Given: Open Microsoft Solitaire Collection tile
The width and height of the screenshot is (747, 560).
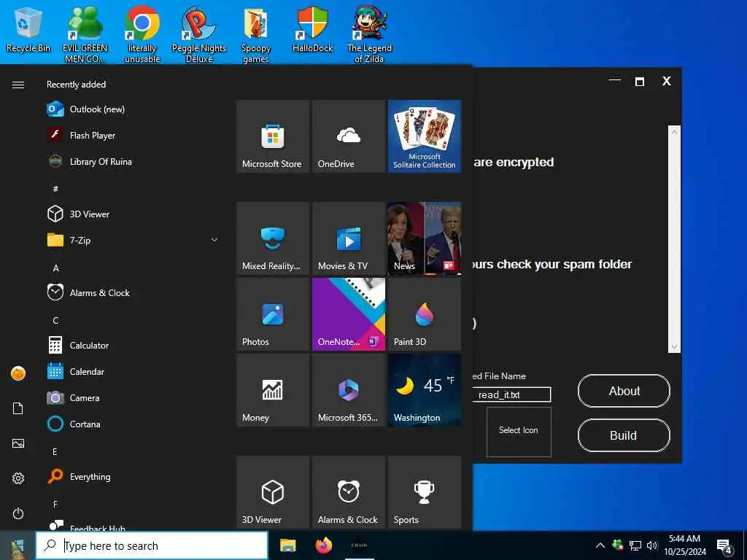Looking at the screenshot, I should [425, 136].
